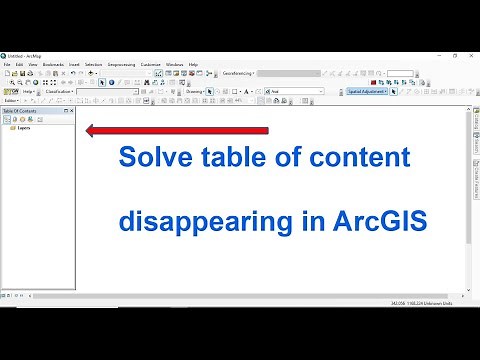The height and width of the screenshot is (360, 480).
Task: Switch to List By Selection view
Action: click(30, 119)
